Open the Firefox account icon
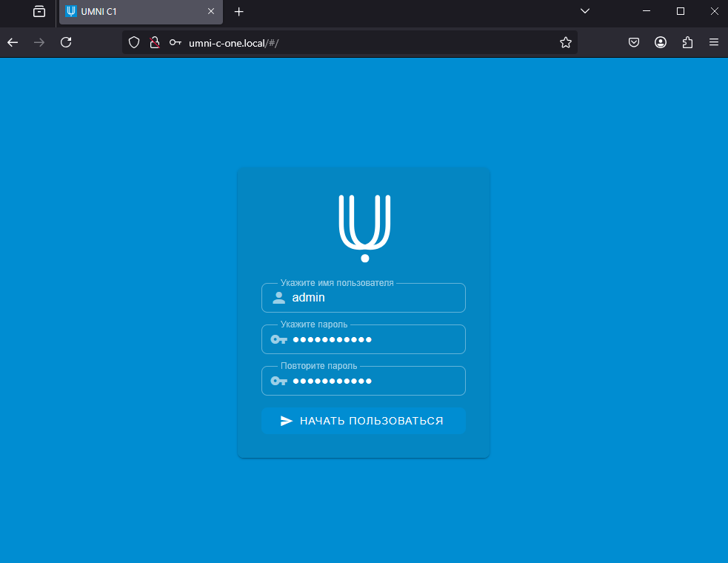 coord(661,43)
